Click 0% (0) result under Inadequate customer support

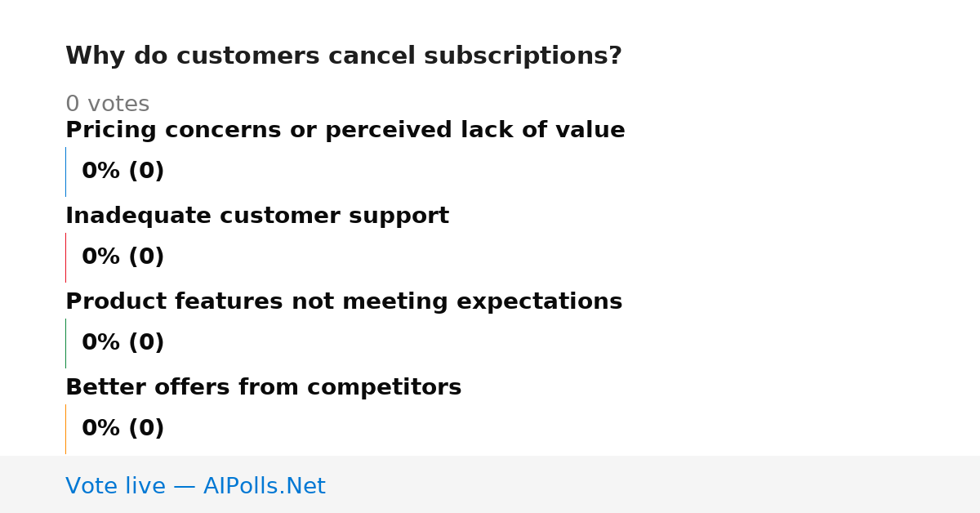122,257
